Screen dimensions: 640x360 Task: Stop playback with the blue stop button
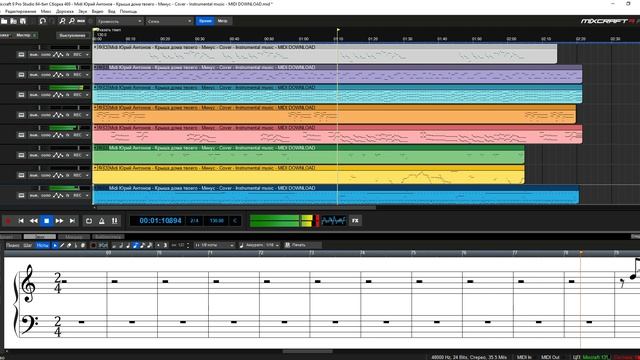[x=47, y=221]
